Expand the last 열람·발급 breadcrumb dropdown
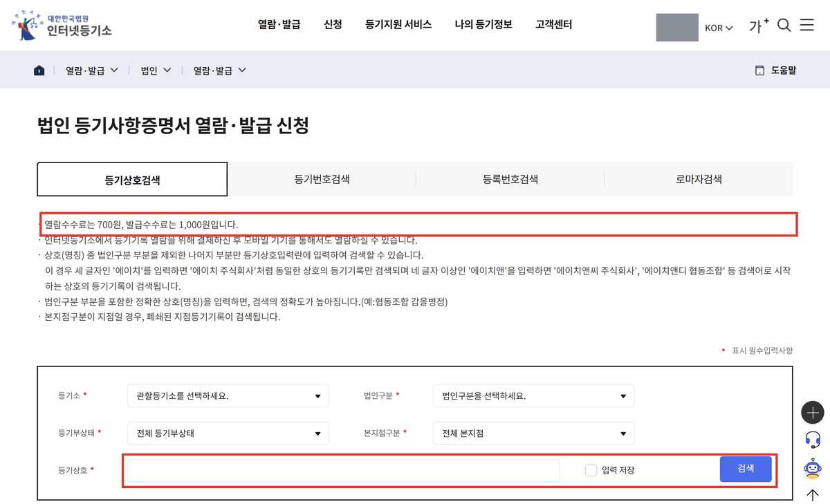The height and width of the screenshot is (504, 830). pos(220,71)
